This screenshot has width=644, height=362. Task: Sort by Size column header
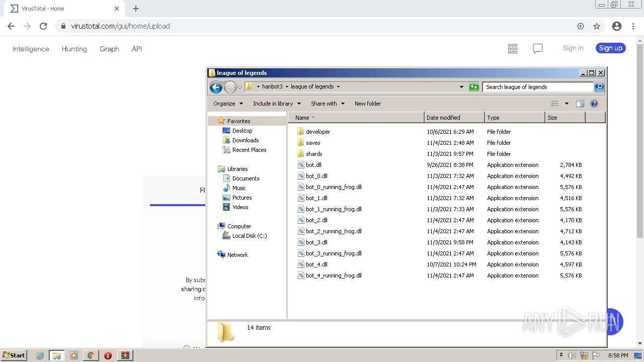point(566,118)
